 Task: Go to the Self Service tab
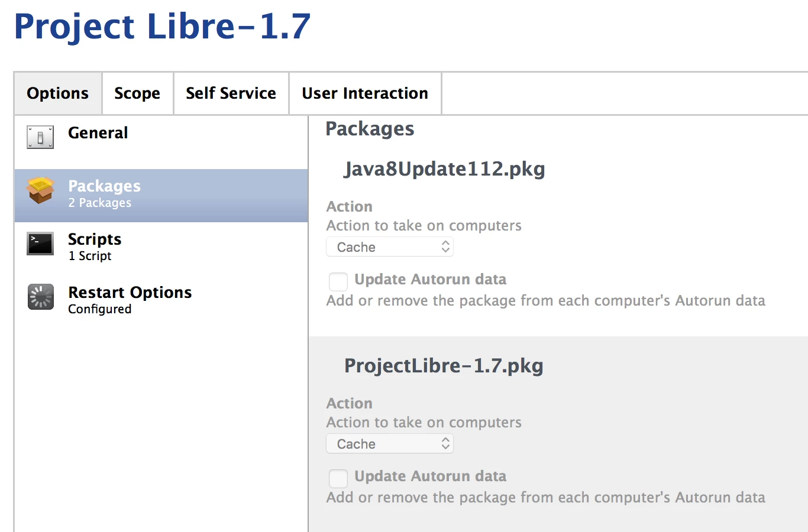tap(231, 93)
